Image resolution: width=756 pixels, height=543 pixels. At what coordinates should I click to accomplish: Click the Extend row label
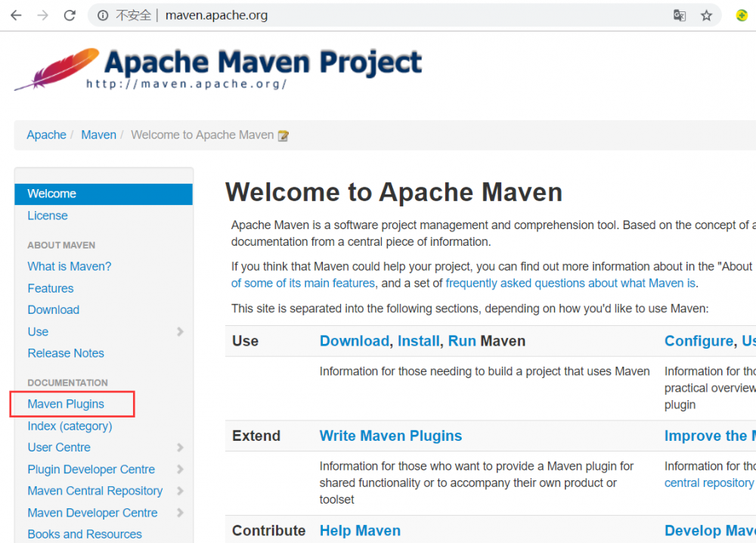(256, 436)
